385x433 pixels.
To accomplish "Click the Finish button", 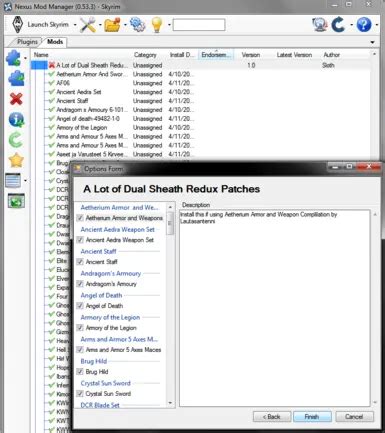I will 312,417.
